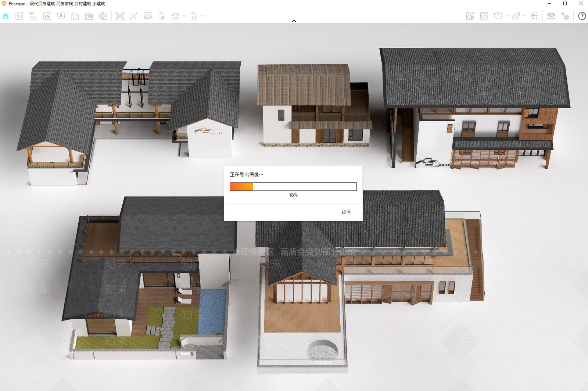
Task: Open the Asset Library building icon
Action: tap(75, 16)
